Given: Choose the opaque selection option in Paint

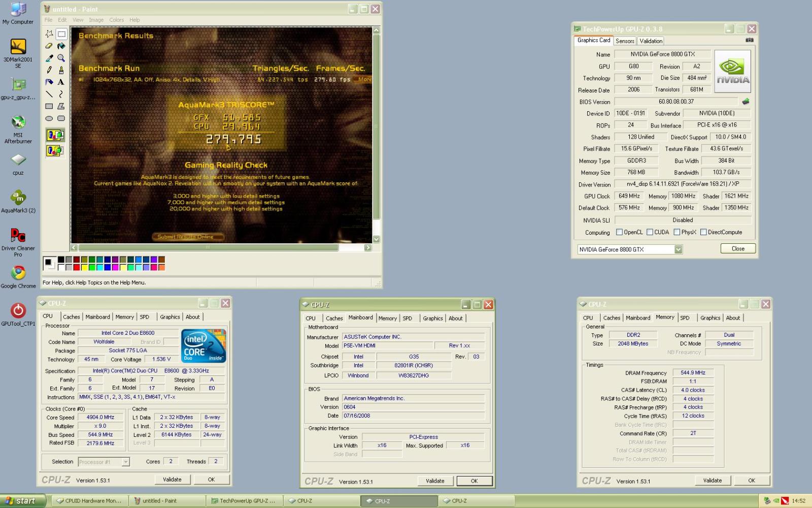Looking at the screenshot, I should pos(55,135).
